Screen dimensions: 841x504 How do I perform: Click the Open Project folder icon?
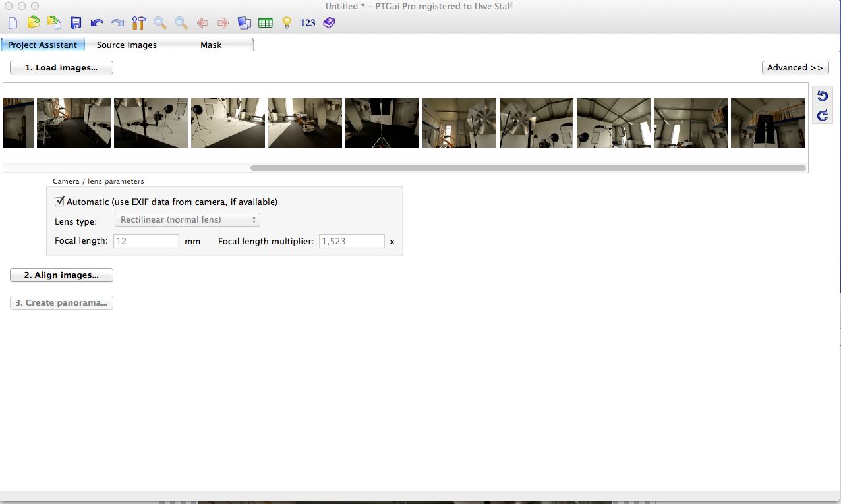click(x=33, y=23)
